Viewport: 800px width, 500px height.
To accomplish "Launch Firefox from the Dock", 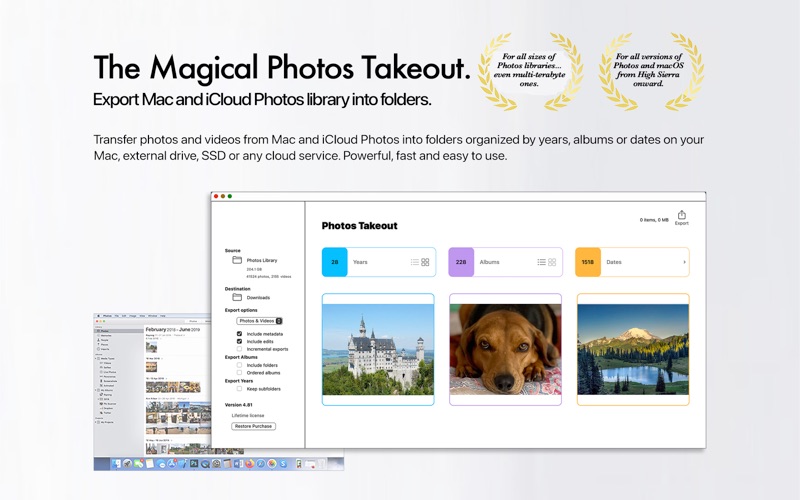I will point(249,463).
